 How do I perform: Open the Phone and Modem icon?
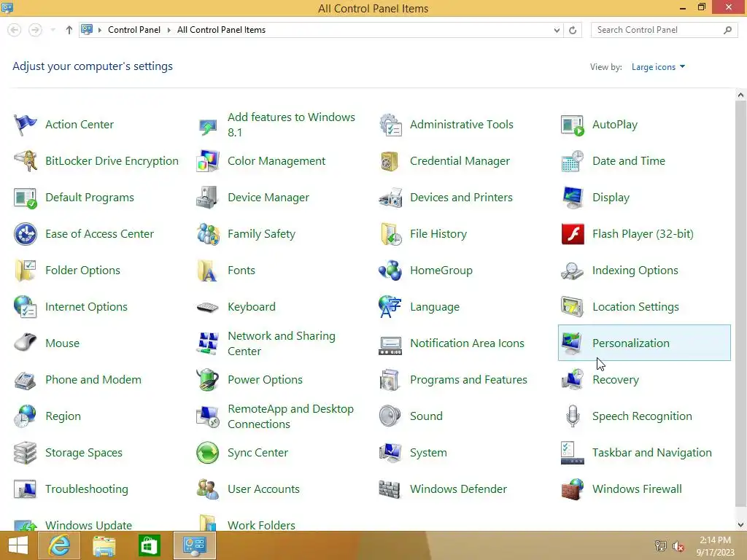tap(26, 380)
